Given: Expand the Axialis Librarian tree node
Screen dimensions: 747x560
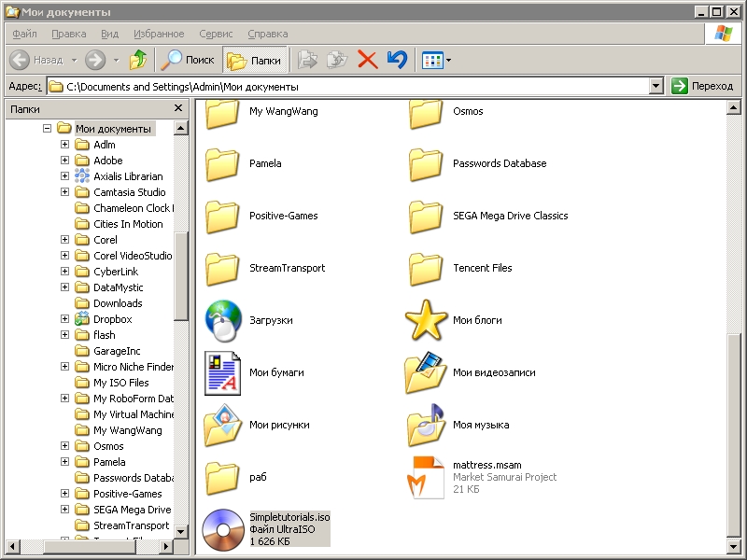Looking at the screenshot, I should coord(64,176).
